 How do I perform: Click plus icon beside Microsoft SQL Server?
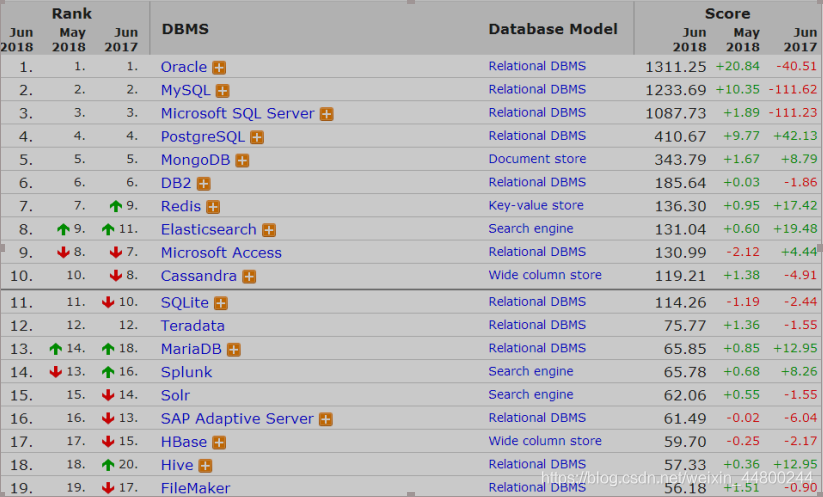point(326,114)
